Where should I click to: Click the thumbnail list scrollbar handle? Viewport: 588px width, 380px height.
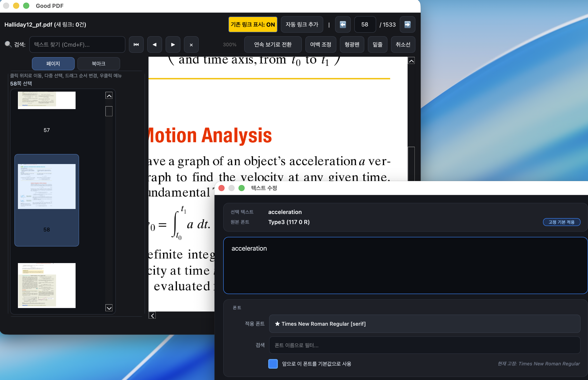click(109, 111)
